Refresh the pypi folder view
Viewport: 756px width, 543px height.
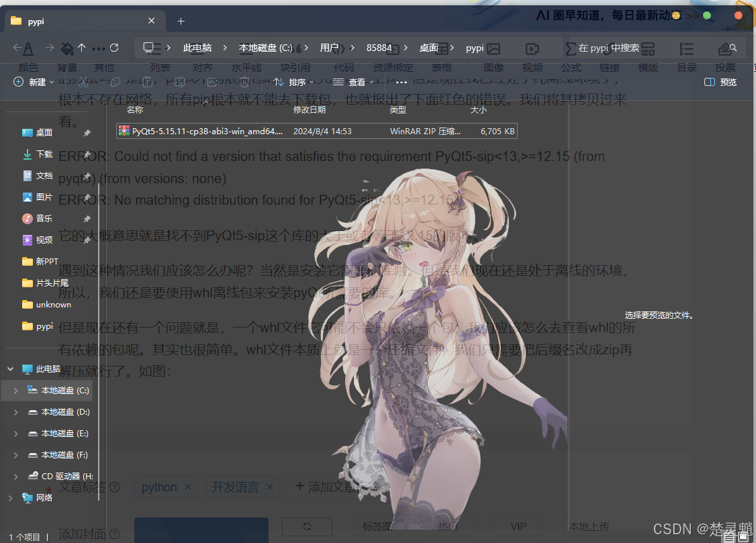click(x=114, y=47)
